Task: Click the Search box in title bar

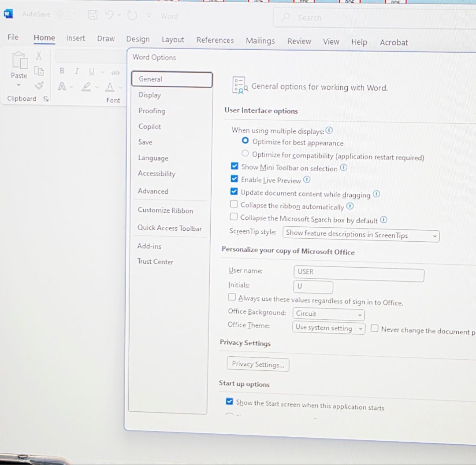Action: tap(374, 18)
